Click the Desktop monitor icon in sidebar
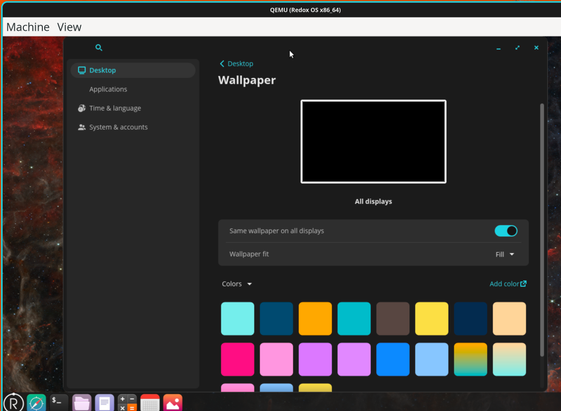This screenshot has height=411, width=561. [x=82, y=70]
